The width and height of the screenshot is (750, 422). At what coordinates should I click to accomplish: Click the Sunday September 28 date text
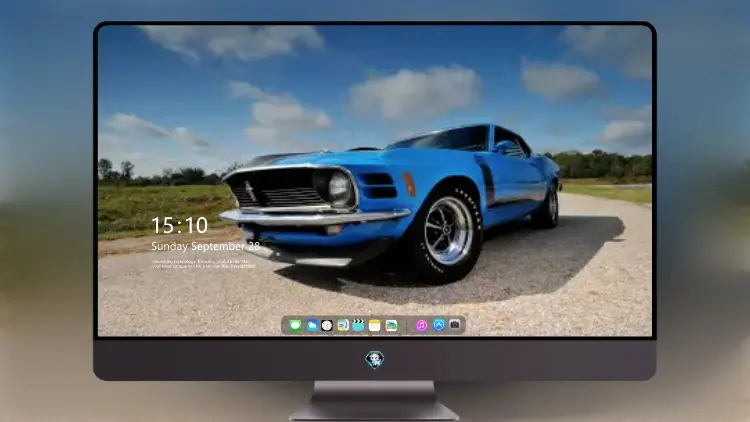[x=206, y=246]
